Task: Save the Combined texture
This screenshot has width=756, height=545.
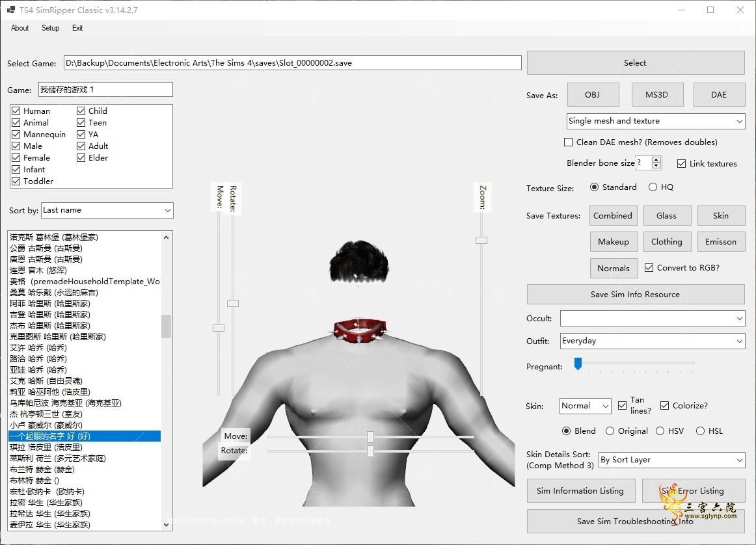Action: (x=614, y=215)
